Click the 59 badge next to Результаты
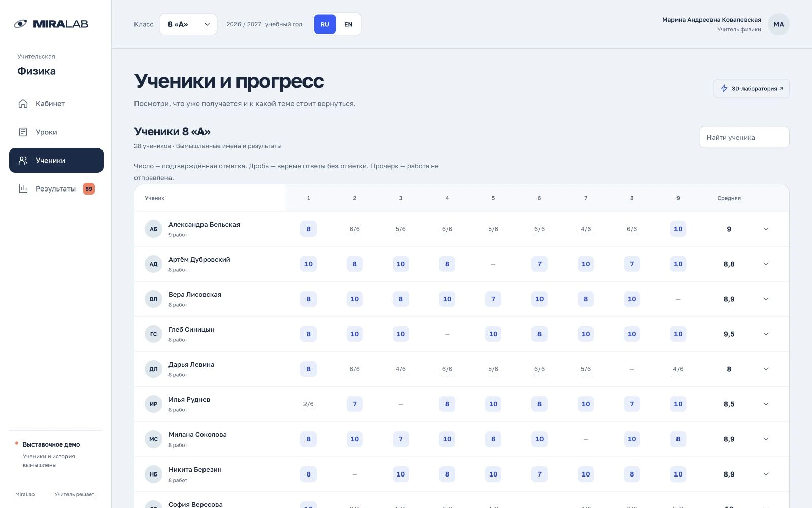 coord(89,189)
